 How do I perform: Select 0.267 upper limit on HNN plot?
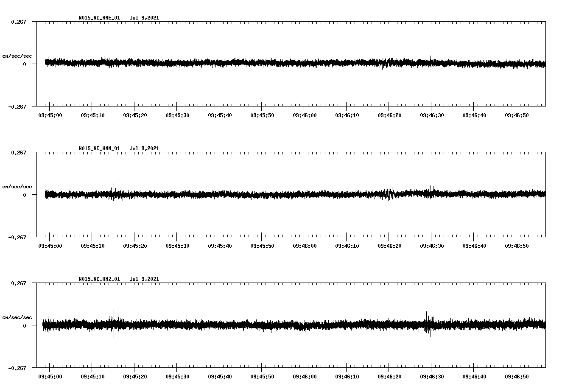coord(19,152)
